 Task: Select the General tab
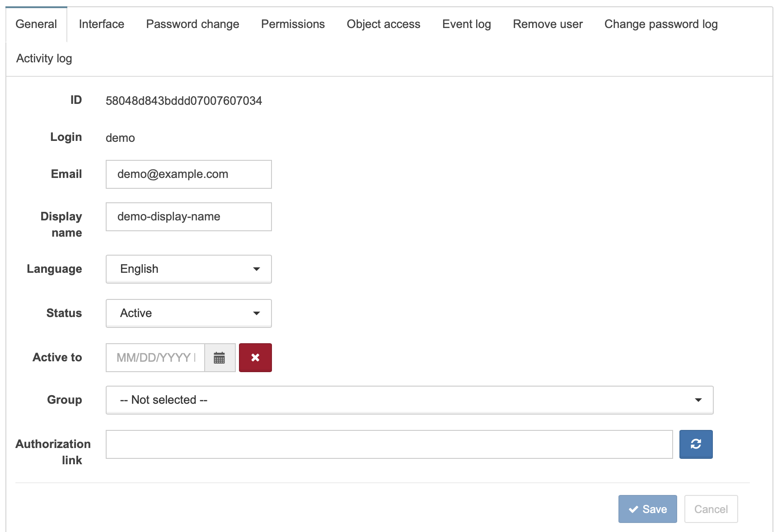pos(36,24)
